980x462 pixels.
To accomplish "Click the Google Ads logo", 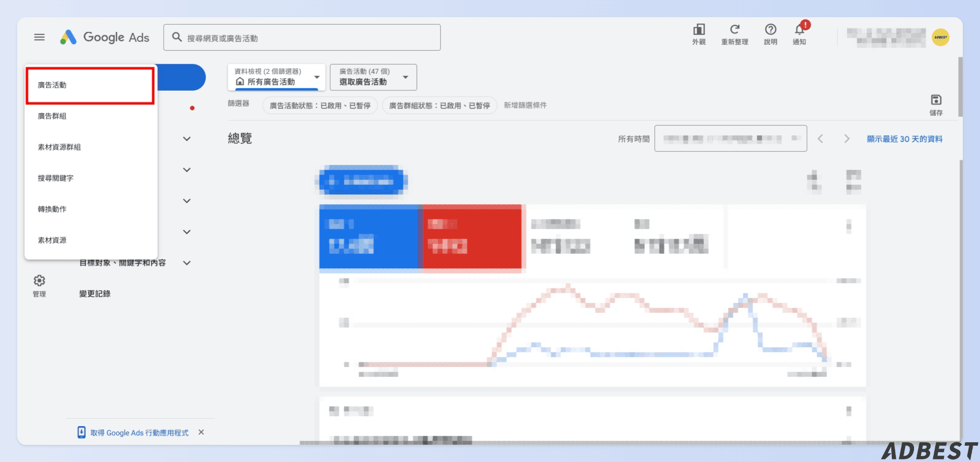I will pos(104,37).
